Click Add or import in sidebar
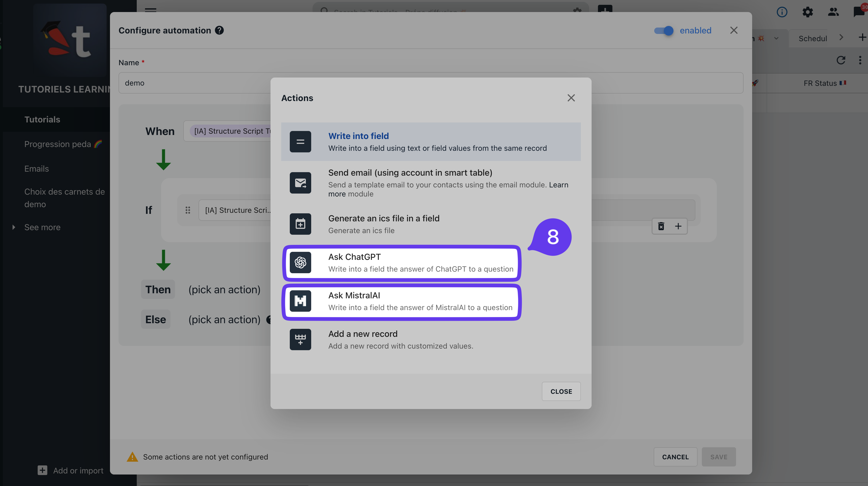Screen dimensions: 868x486 [70, 470]
